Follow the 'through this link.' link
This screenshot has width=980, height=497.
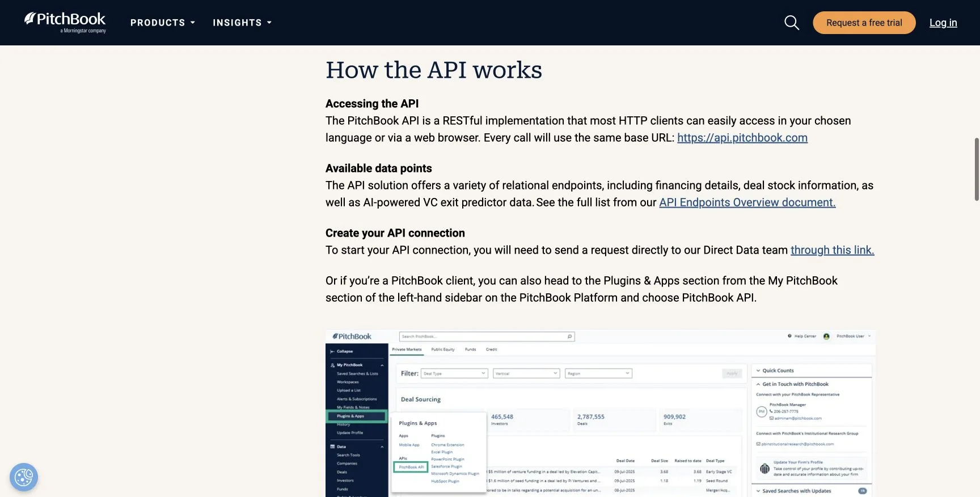tap(832, 250)
